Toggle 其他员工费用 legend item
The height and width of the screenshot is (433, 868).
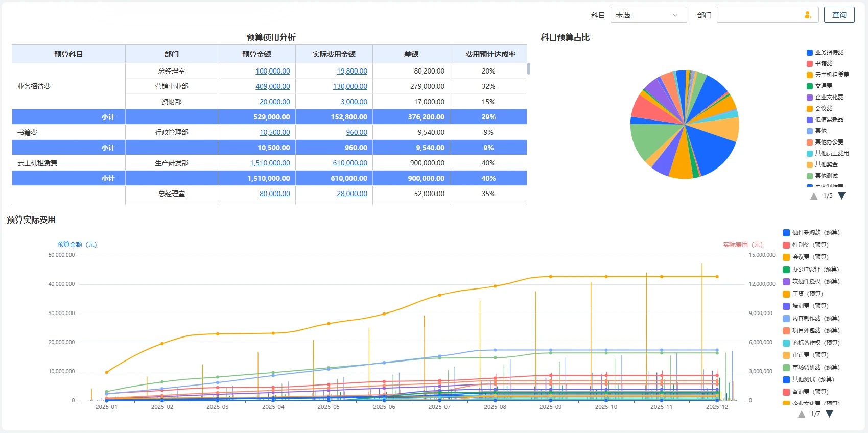point(827,153)
